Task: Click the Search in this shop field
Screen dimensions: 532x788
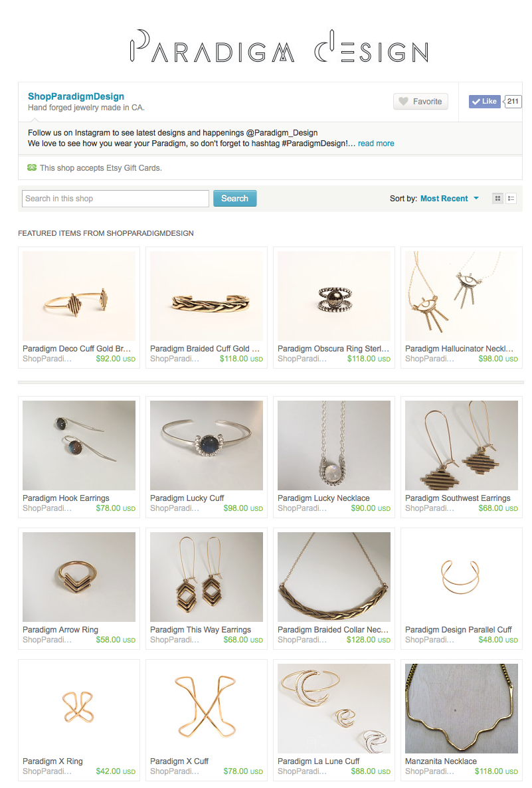Action: point(116,199)
